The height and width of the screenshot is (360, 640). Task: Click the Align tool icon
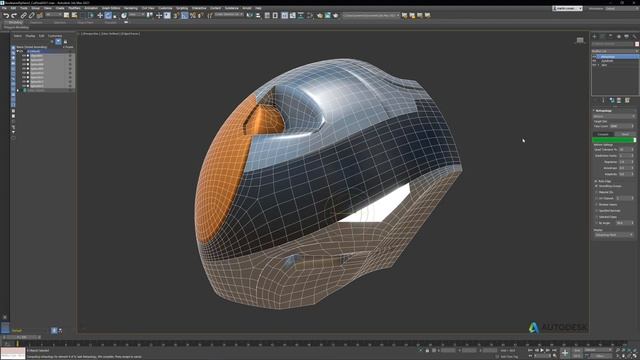pyautogui.click(x=258, y=16)
